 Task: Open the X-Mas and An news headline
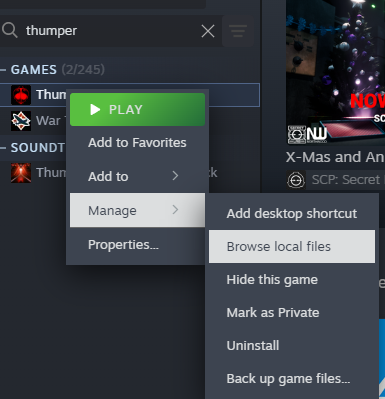tap(335, 157)
